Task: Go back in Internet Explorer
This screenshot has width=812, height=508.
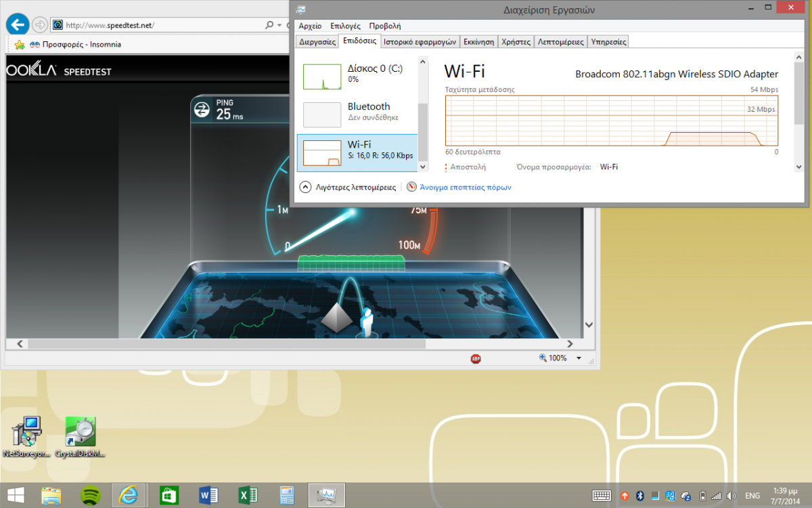Action: (17, 25)
